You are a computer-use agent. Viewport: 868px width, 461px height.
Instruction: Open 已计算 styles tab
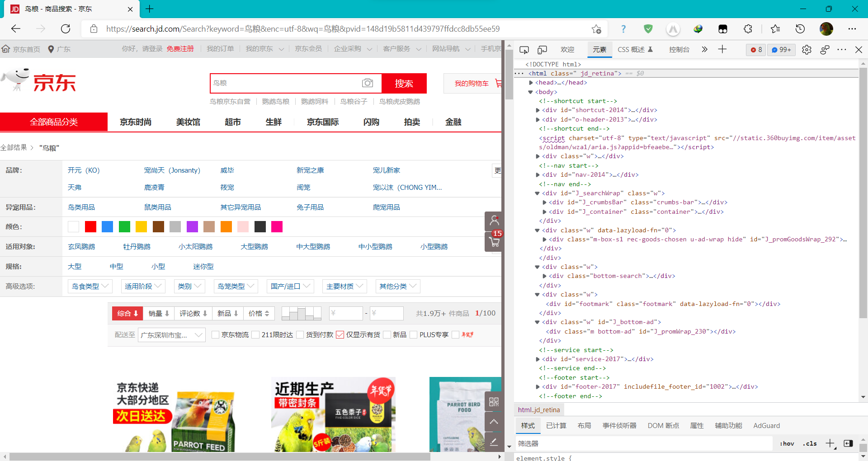556,426
